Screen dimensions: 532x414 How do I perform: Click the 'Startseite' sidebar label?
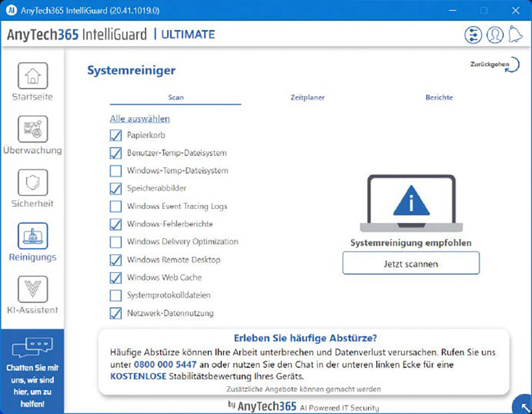(x=33, y=97)
